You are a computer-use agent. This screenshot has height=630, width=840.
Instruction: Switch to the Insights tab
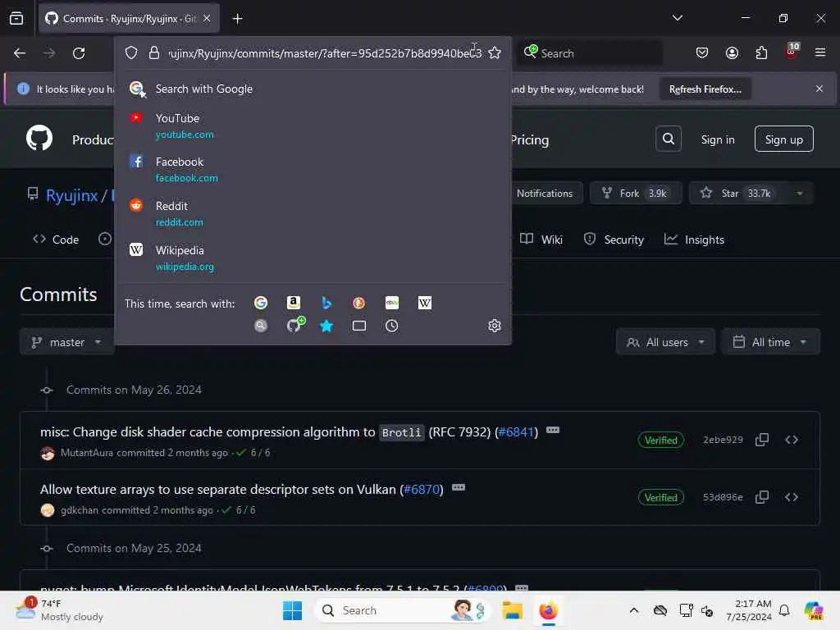click(x=694, y=240)
